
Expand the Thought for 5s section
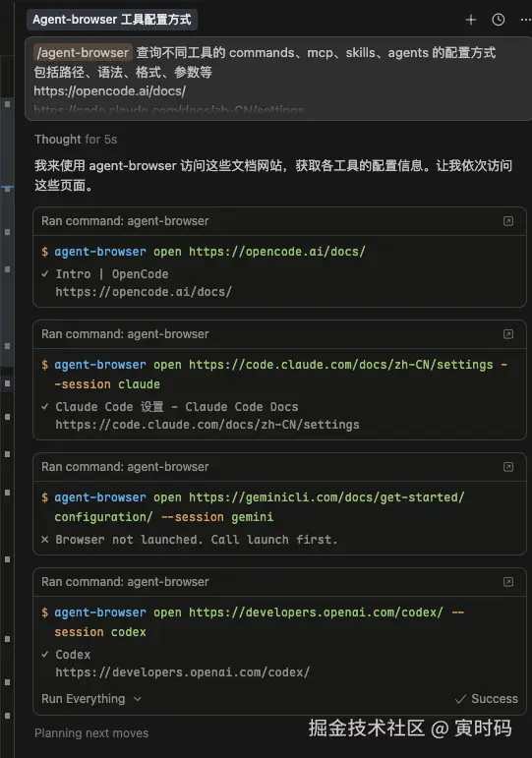(76, 140)
